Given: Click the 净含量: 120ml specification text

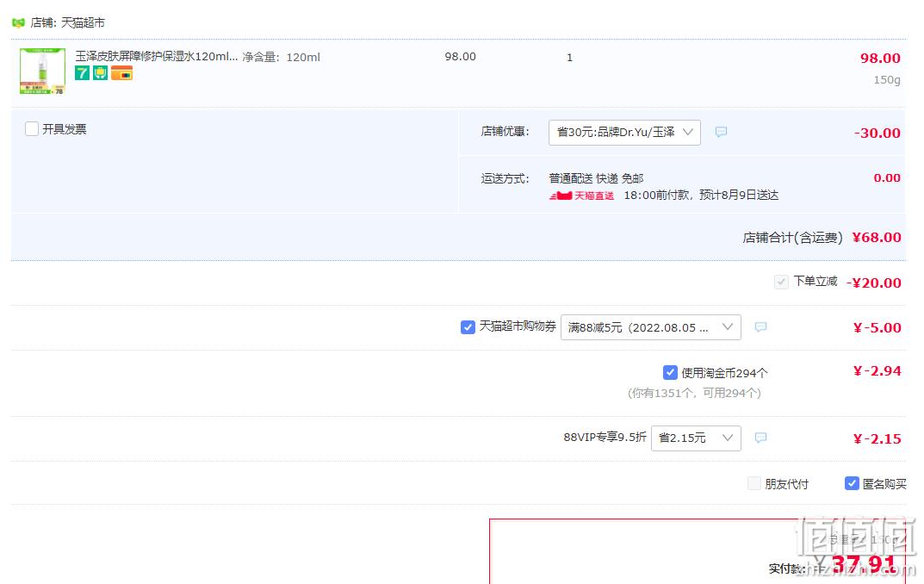Looking at the screenshot, I should [x=282, y=57].
